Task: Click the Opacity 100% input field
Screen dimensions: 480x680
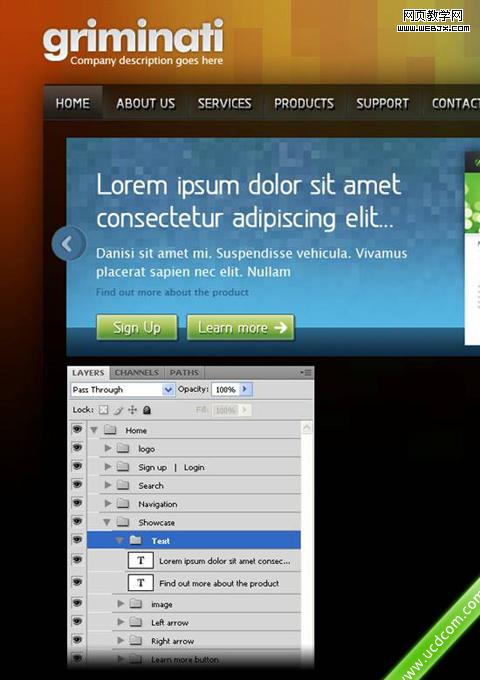Action: 225,389
